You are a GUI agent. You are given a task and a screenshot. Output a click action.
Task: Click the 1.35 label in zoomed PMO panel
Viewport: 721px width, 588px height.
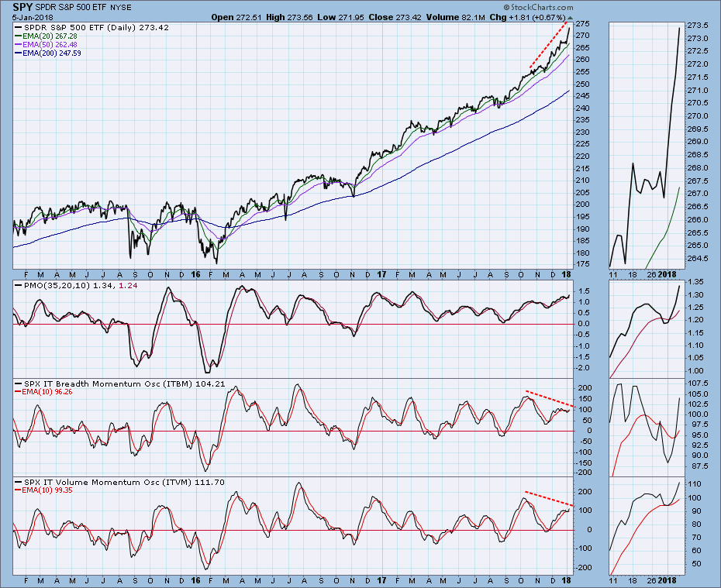[695, 282]
